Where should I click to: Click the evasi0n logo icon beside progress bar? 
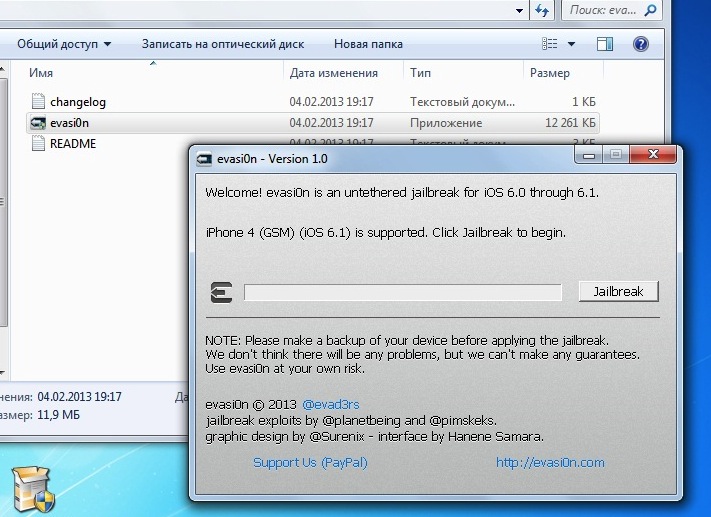coord(222,292)
